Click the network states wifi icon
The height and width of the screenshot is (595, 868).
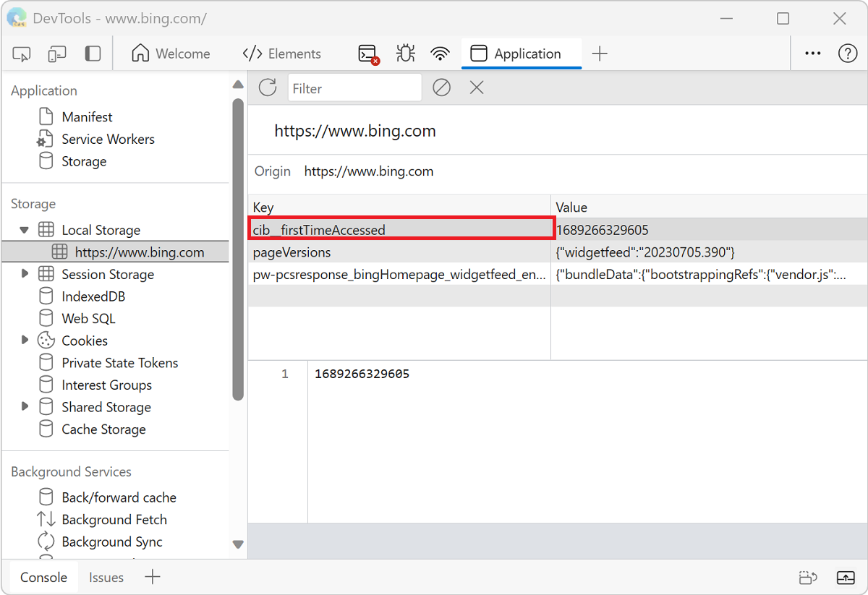click(440, 53)
